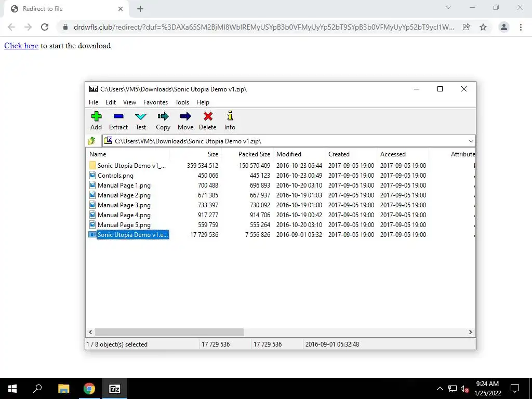
Task: Click the 'Click here' download link
Action: (x=21, y=46)
